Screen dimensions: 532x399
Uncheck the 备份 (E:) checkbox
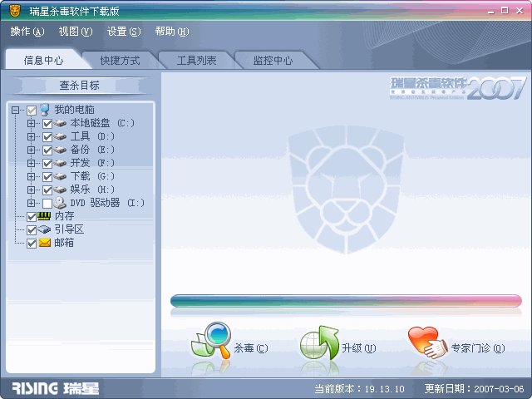[x=47, y=150]
